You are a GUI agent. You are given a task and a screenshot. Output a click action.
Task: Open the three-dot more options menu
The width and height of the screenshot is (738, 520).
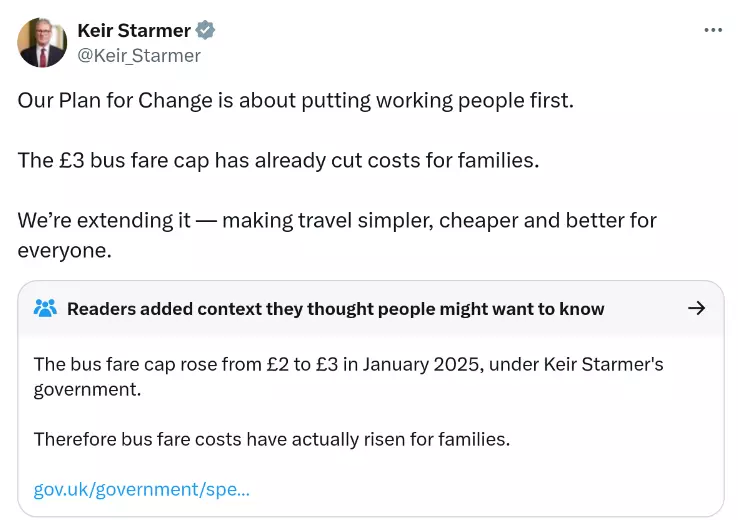click(x=713, y=30)
